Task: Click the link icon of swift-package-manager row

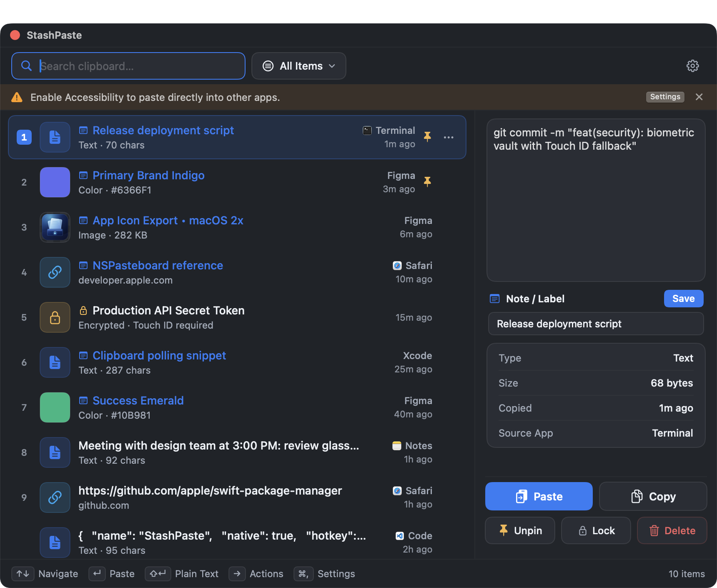Action: 55,498
